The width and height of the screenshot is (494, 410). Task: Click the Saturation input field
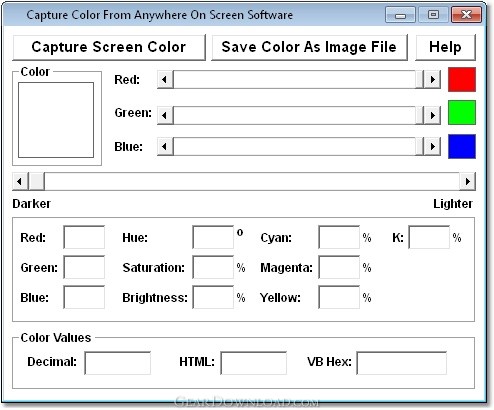[x=213, y=267]
